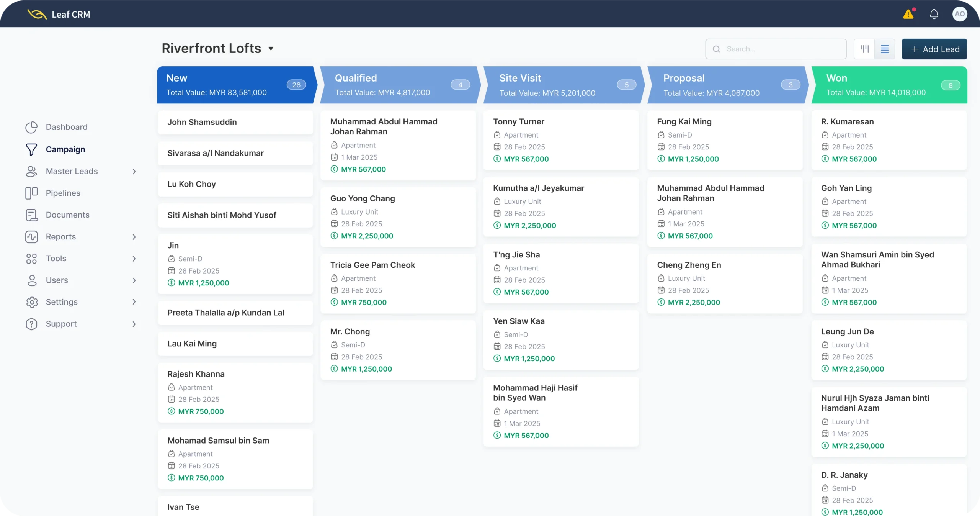Expand the Master Leads submenu chevron
The image size is (980, 516).
click(x=134, y=171)
